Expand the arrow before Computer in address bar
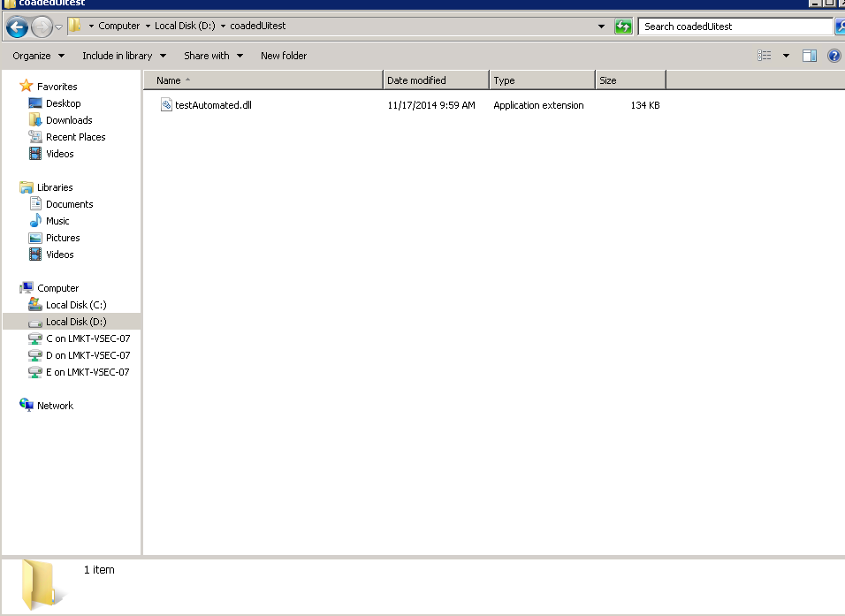This screenshot has height=616, width=845. pyautogui.click(x=91, y=26)
